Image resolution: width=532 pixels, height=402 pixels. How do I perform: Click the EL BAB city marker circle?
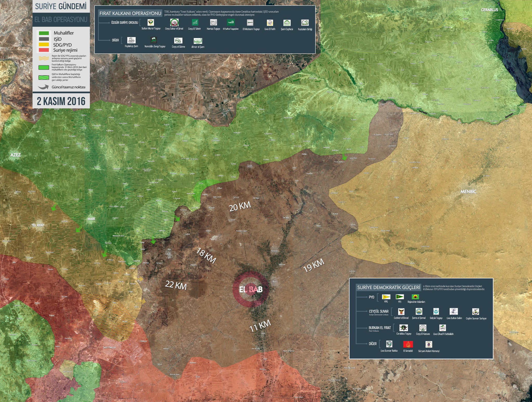tap(250, 289)
